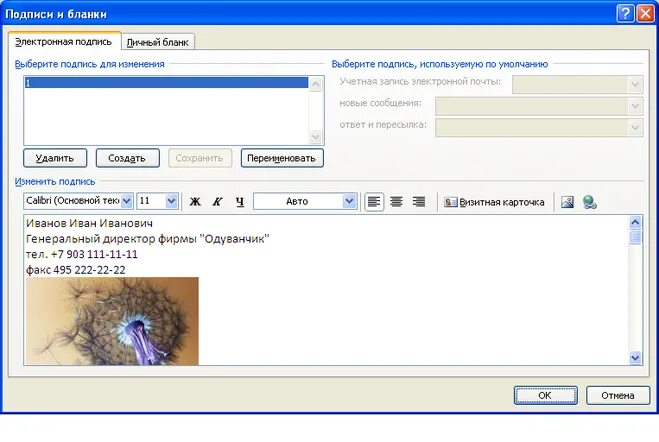Align signature text to the right
This screenshot has width=659, height=442.
pos(419,202)
